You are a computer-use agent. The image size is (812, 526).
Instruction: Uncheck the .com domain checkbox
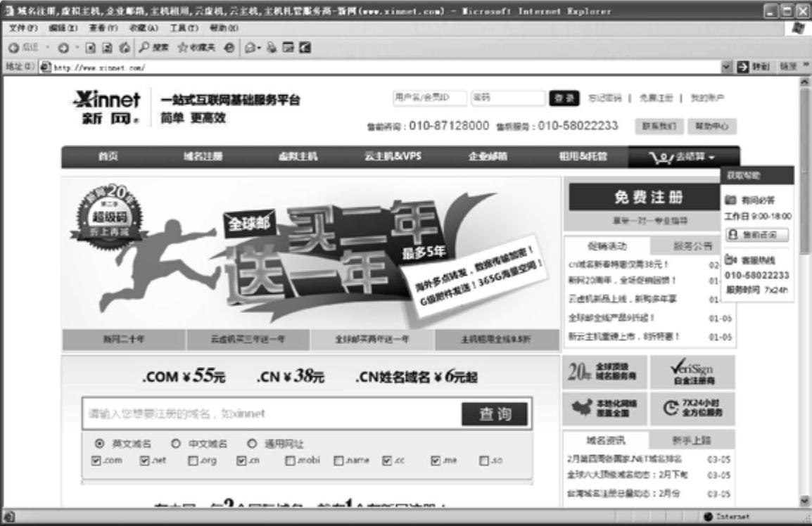(96, 460)
